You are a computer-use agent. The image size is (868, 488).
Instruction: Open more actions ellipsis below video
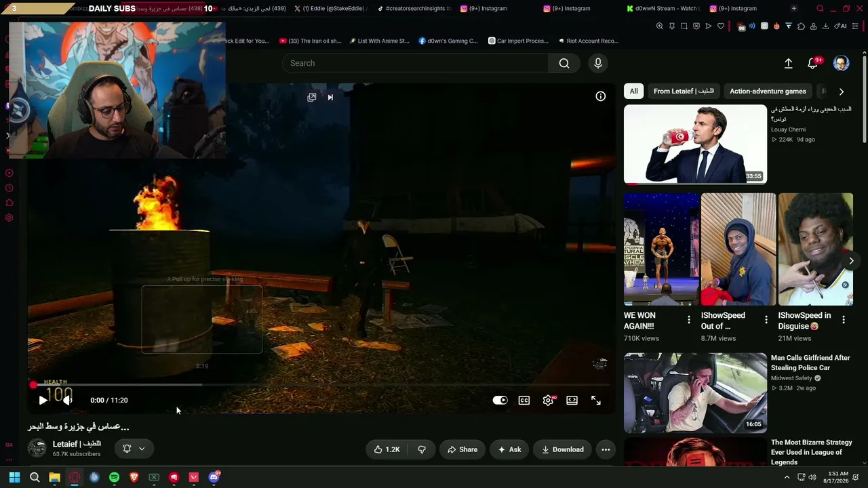click(x=606, y=449)
